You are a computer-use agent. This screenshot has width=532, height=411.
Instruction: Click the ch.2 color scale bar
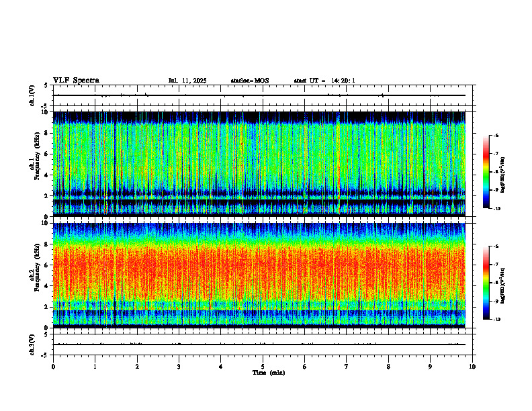click(x=486, y=283)
